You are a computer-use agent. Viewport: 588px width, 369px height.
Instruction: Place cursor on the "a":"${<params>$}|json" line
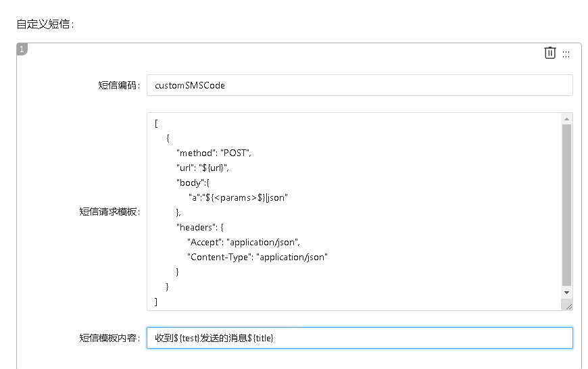(x=238, y=197)
